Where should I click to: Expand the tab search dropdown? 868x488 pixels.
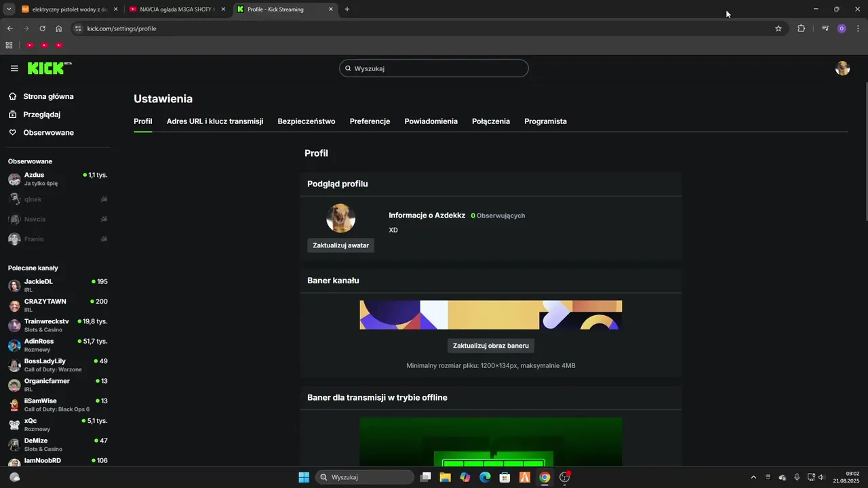(x=9, y=9)
